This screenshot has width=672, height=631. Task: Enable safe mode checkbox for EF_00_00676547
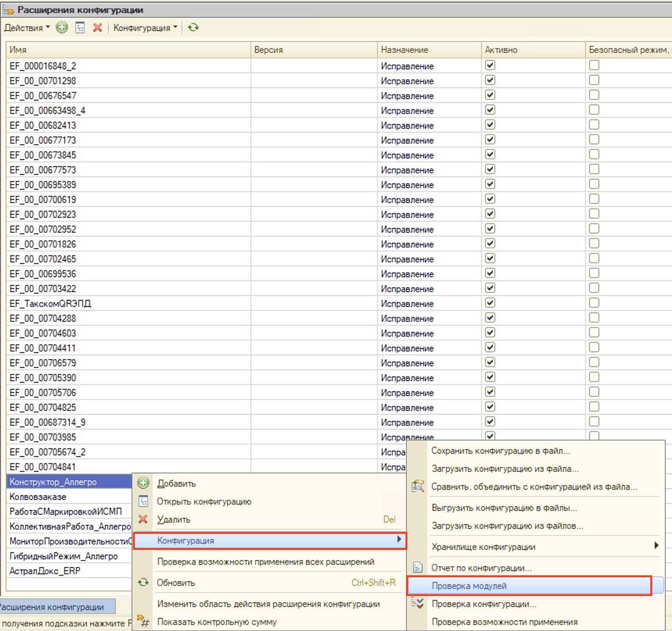click(594, 95)
